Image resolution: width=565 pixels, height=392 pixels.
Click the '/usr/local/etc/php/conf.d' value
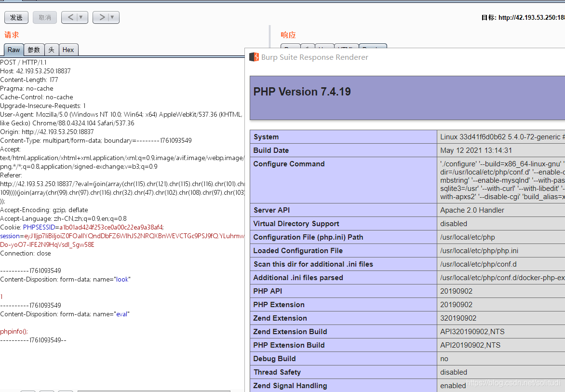pos(478,264)
